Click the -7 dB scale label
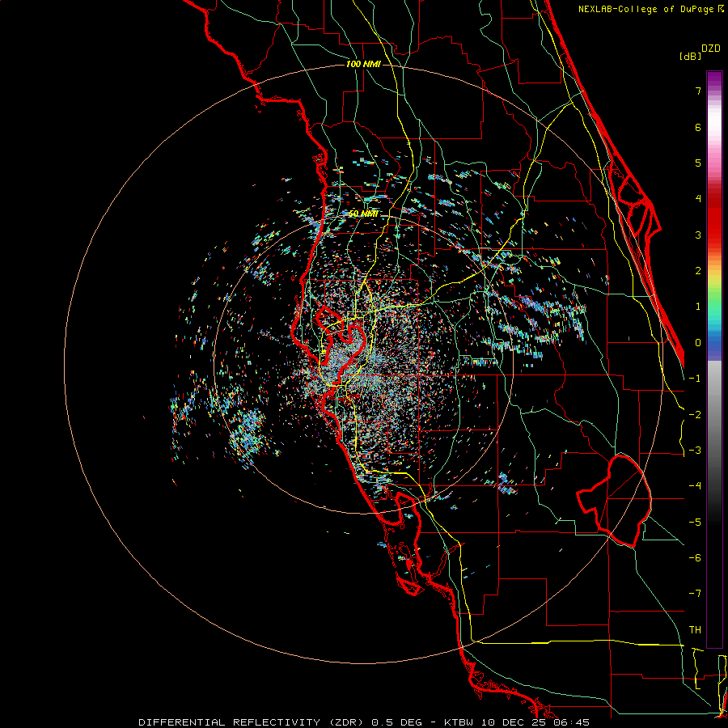 [x=695, y=594]
